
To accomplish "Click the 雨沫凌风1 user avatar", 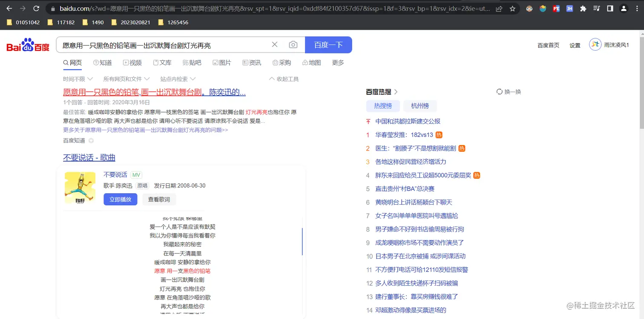I will [595, 44].
